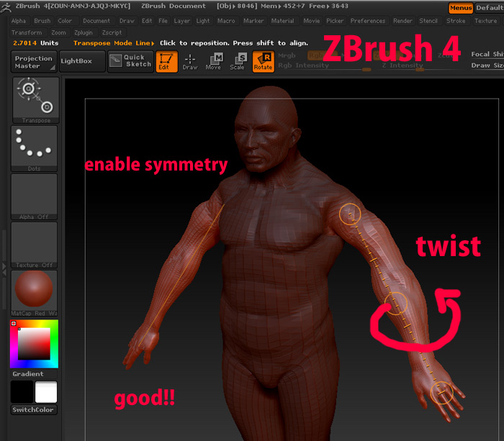Viewport: 504px width, 441px height.
Task: Open the Light menu
Action: pyautogui.click(x=203, y=21)
